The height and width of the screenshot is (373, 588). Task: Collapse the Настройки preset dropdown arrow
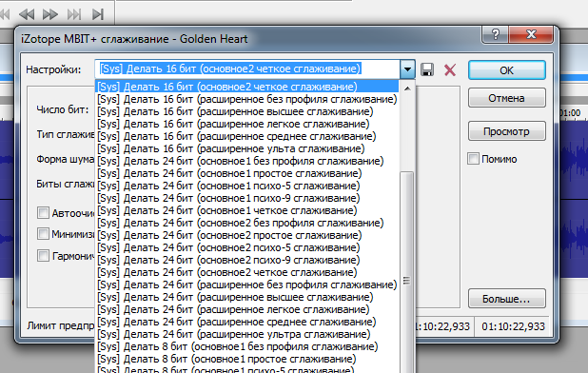407,69
